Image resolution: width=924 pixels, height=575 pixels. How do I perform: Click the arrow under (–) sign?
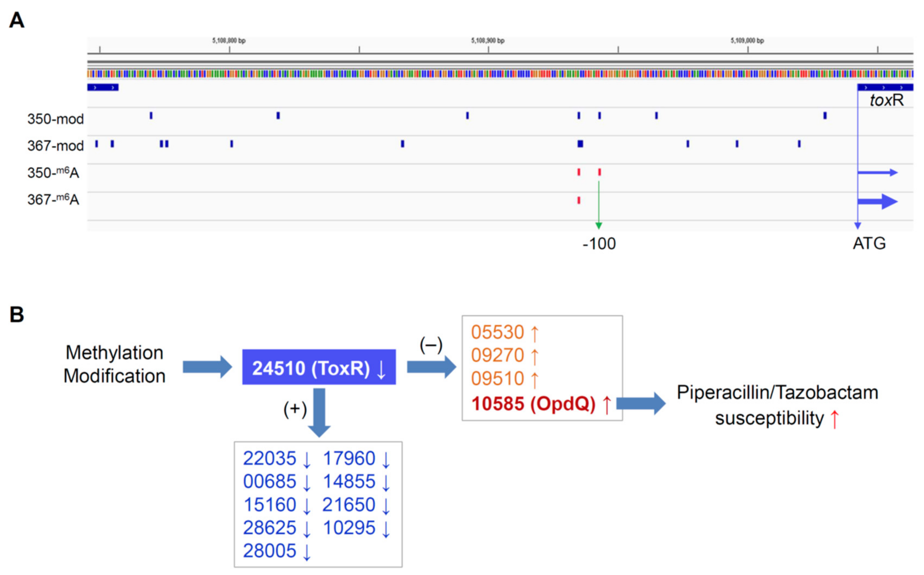431,367
